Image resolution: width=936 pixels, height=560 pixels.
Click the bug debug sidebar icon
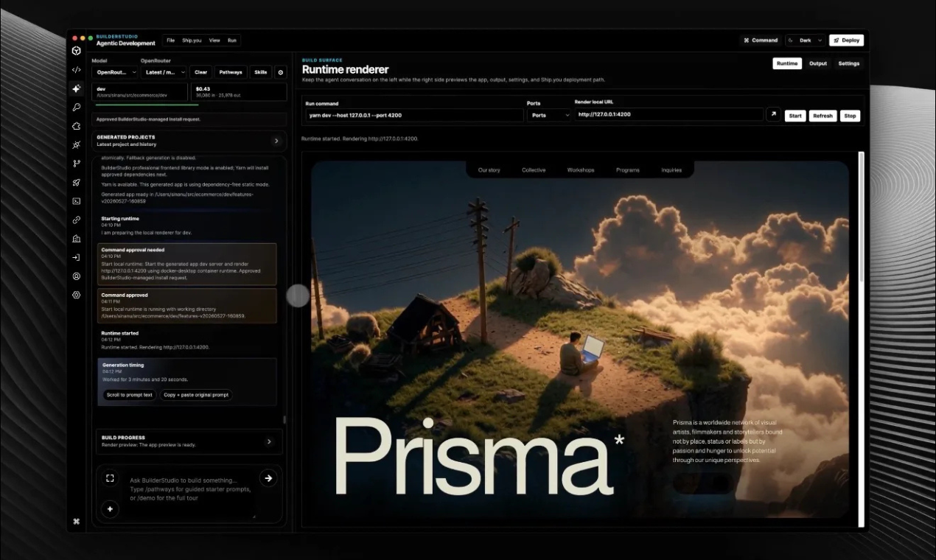pyautogui.click(x=76, y=145)
